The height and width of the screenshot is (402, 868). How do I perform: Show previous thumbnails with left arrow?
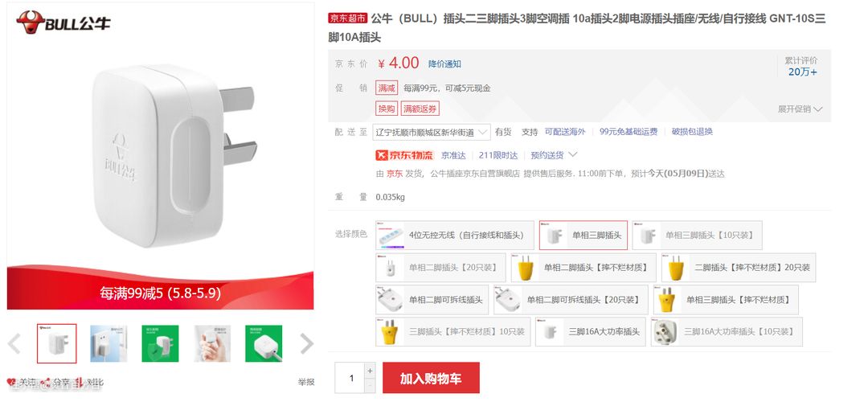click(14, 344)
